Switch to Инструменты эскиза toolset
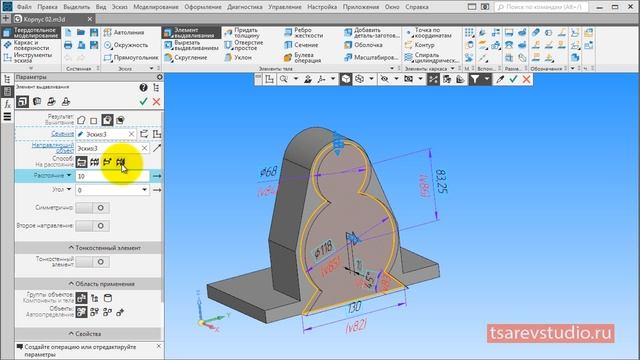Screen dimensions: 640x360 point(31,58)
